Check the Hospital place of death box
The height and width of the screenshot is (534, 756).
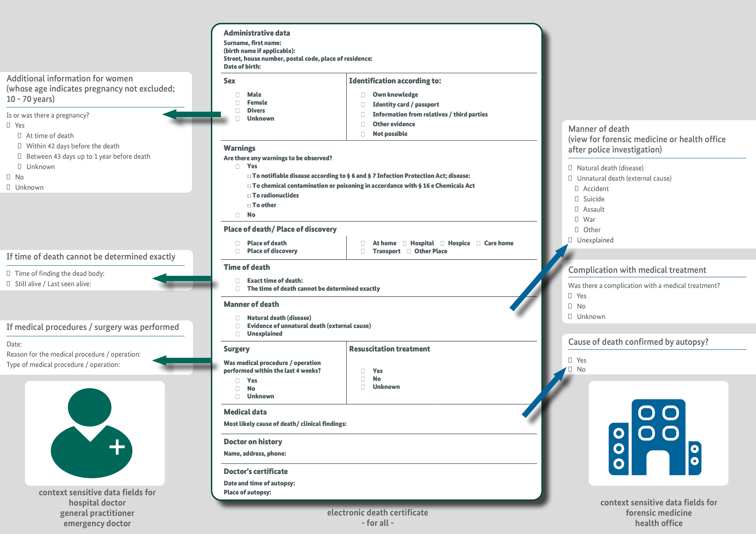(405, 243)
